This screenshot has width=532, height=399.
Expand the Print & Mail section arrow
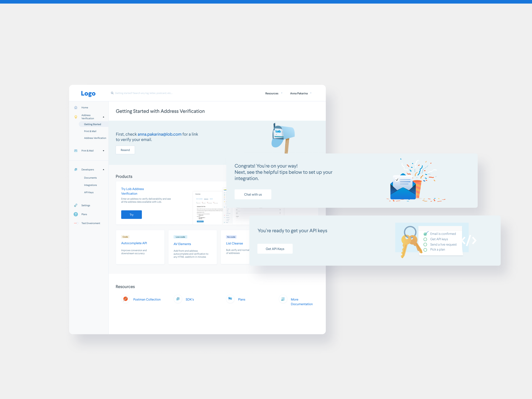click(104, 151)
